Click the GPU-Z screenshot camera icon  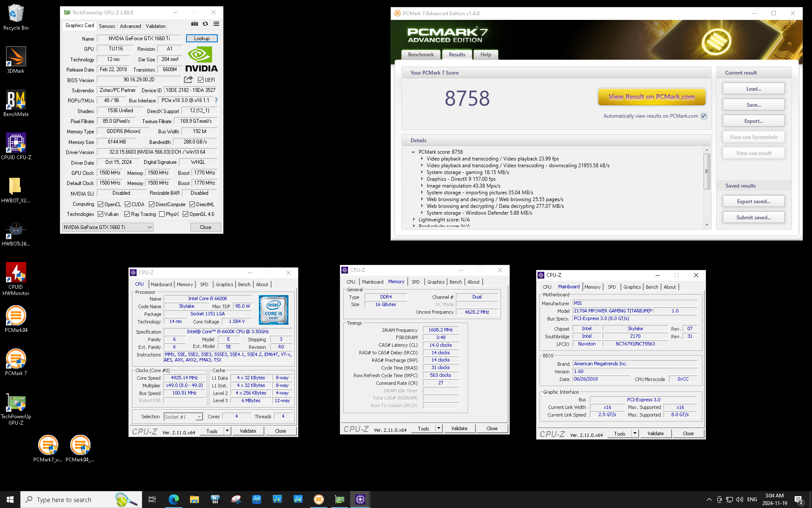(195, 24)
